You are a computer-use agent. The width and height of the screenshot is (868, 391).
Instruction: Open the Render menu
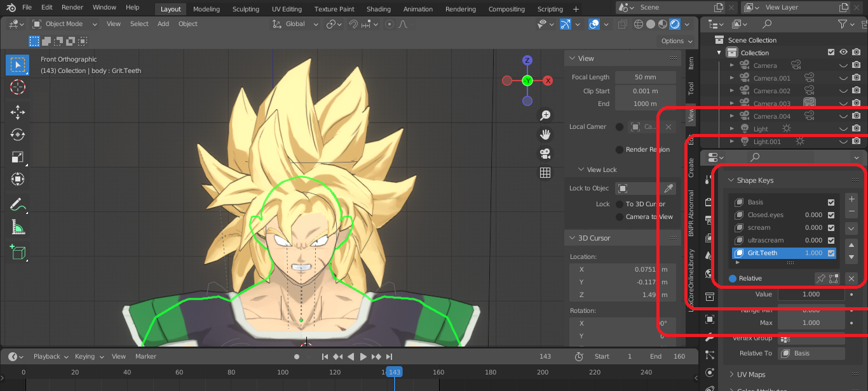pyautogui.click(x=72, y=8)
